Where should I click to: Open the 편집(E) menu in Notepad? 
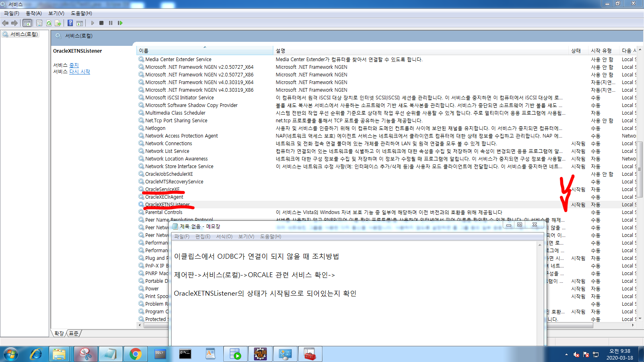pyautogui.click(x=203, y=237)
